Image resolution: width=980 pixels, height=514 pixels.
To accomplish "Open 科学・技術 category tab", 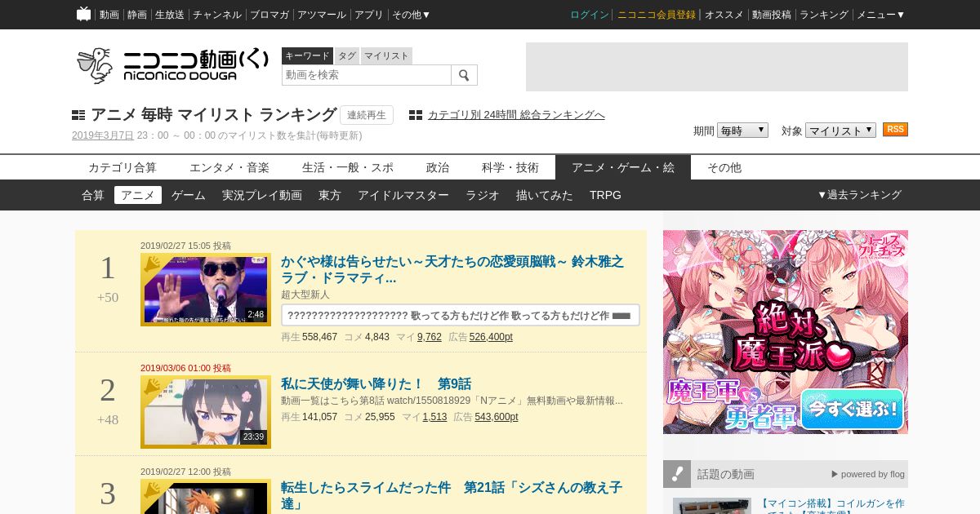I will [x=510, y=167].
